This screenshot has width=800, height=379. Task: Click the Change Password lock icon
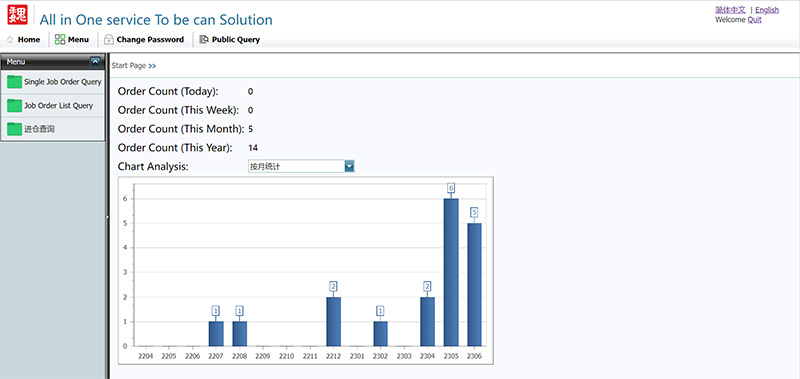coord(109,40)
